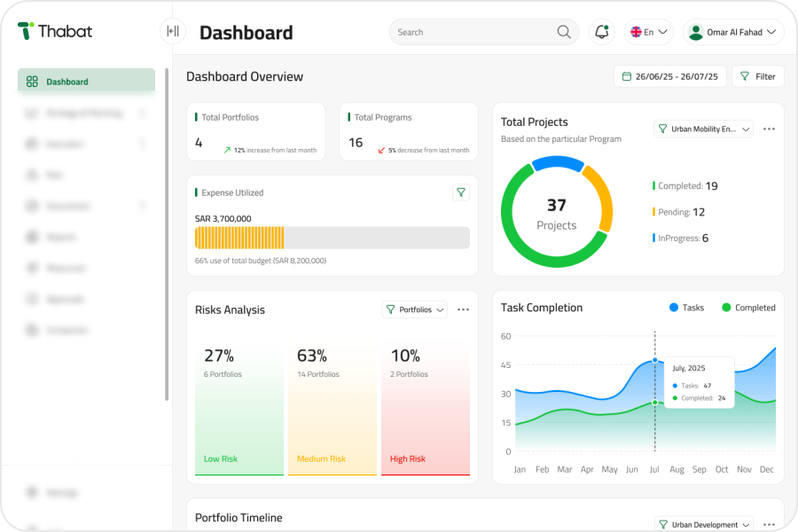Open the Urban Mobility program dropdown

click(703, 129)
